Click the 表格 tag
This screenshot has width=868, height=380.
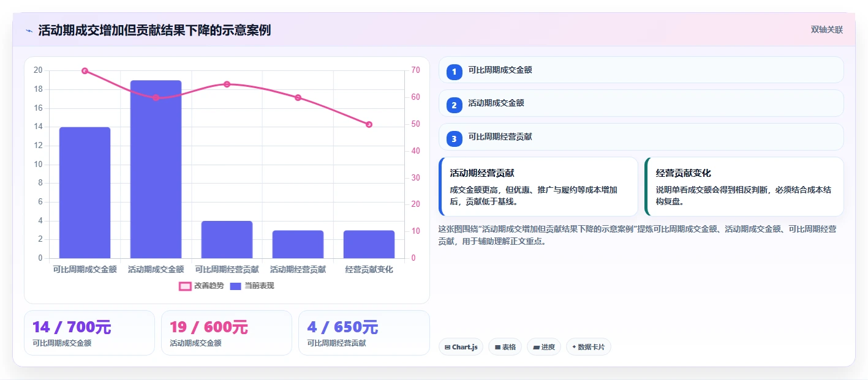[505, 347]
